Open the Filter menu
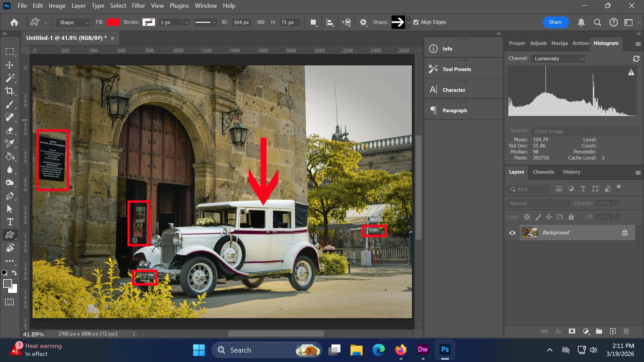This screenshot has width=644, height=362. click(x=138, y=6)
